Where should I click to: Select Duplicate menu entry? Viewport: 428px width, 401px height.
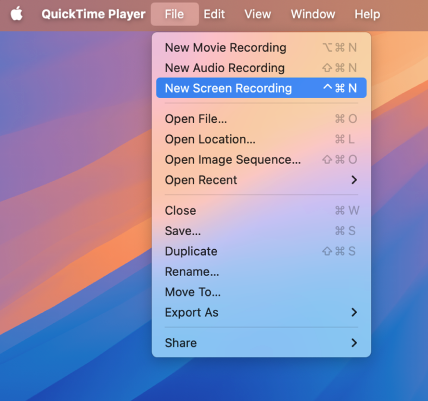261,251
